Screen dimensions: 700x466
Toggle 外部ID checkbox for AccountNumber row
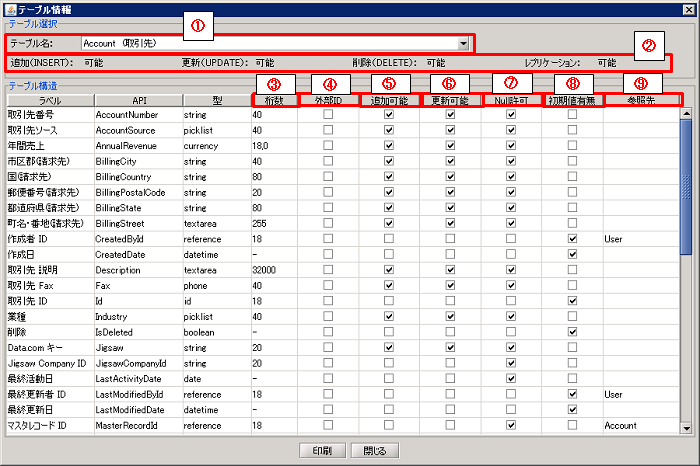[328, 115]
